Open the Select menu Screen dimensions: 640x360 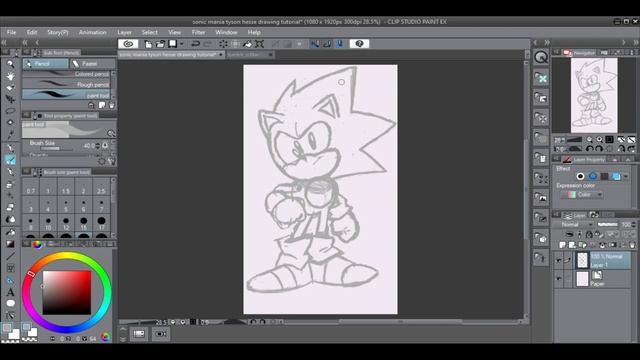(149, 32)
